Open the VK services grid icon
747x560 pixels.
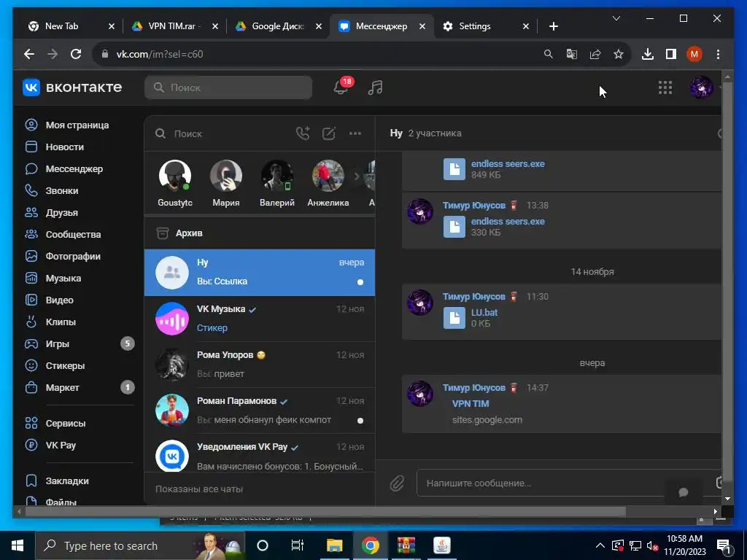[x=665, y=87]
